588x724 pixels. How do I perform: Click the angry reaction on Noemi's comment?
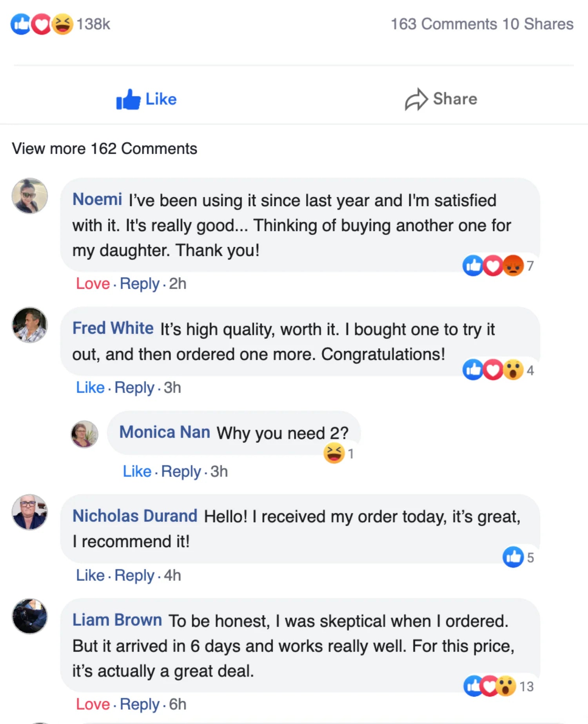click(x=514, y=265)
